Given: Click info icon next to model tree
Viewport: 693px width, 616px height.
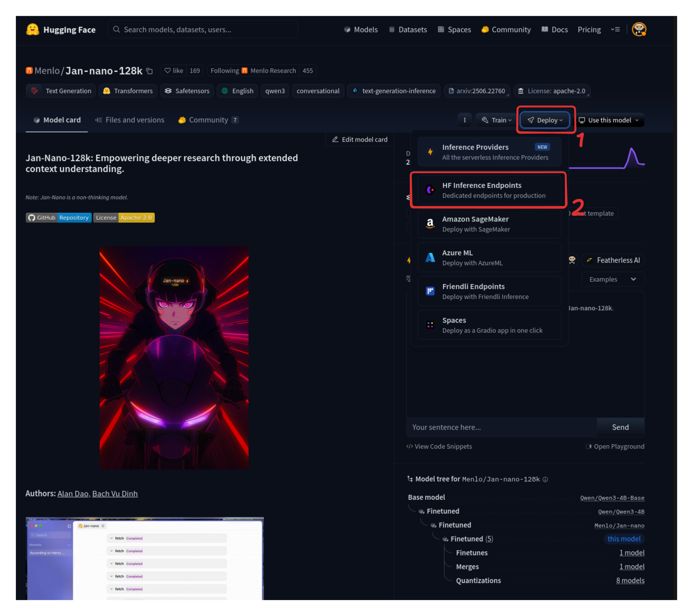Looking at the screenshot, I should [545, 479].
